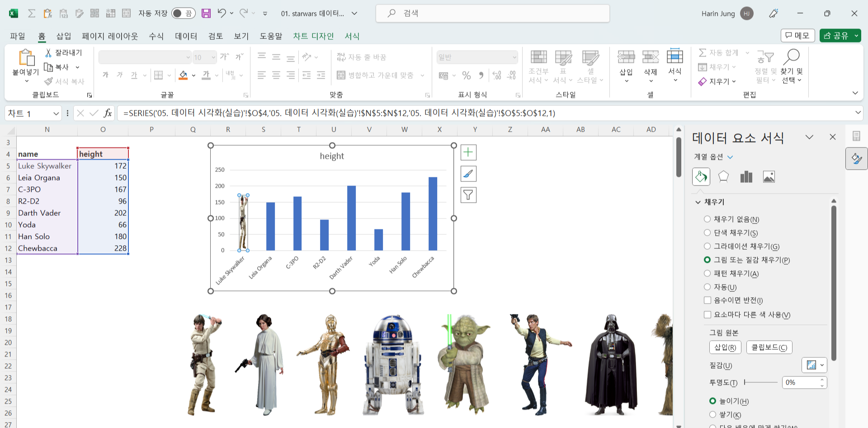Click the Clear eraser icon

(702, 81)
